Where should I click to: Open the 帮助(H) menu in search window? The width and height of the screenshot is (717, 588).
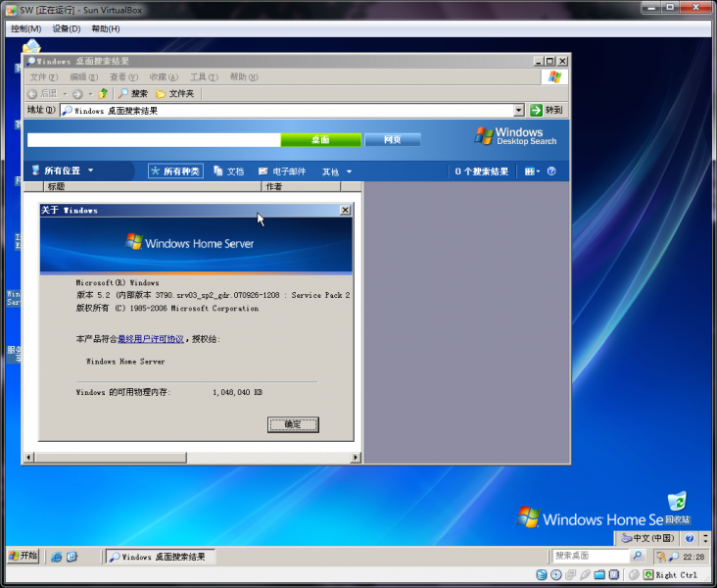click(x=244, y=76)
